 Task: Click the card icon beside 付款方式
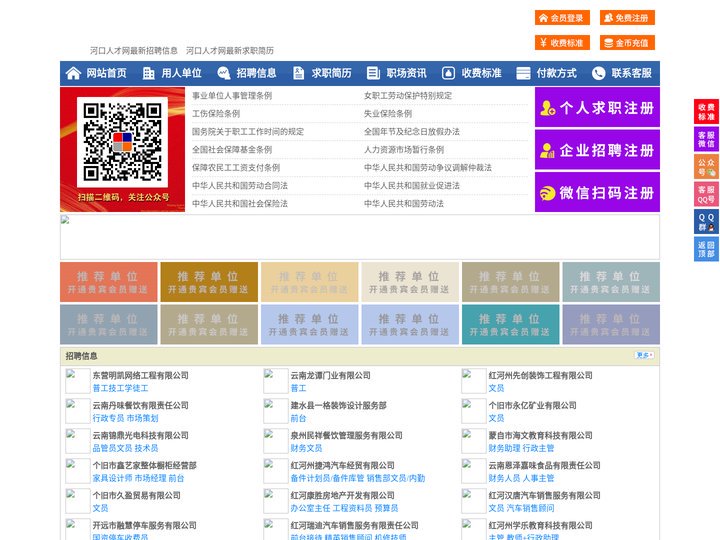[x=523, y=73]
